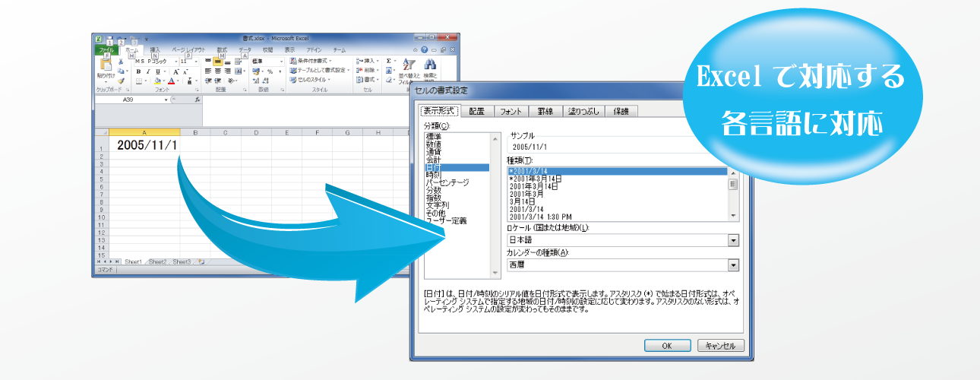The height and width of the screenshot is (380, 980).
Task: Click the Insert Function fx icon
Action: pyautogui.click(x=197, y=100)
